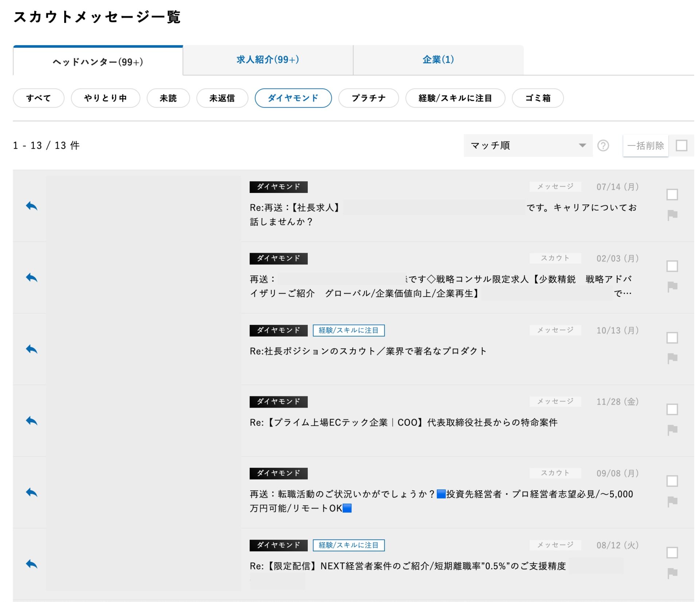Open the help icon beside マッチ順
700x602 pixels.
click(603, 146)
